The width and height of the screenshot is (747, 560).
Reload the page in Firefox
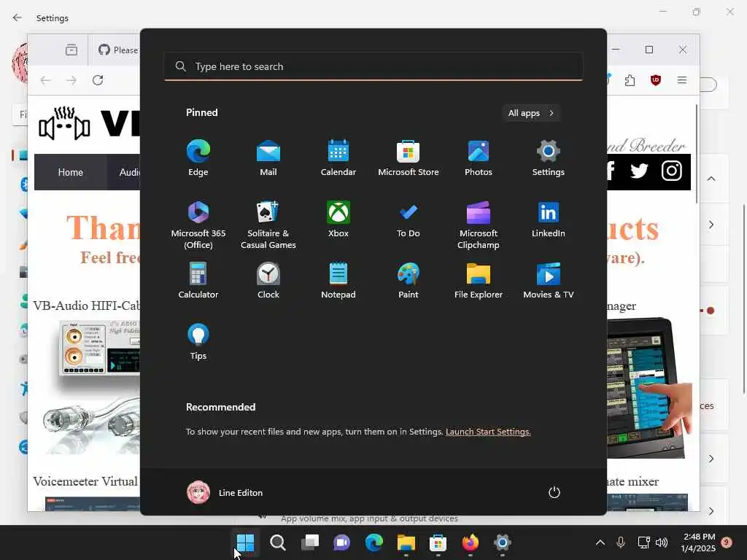(x=98, y=80)
